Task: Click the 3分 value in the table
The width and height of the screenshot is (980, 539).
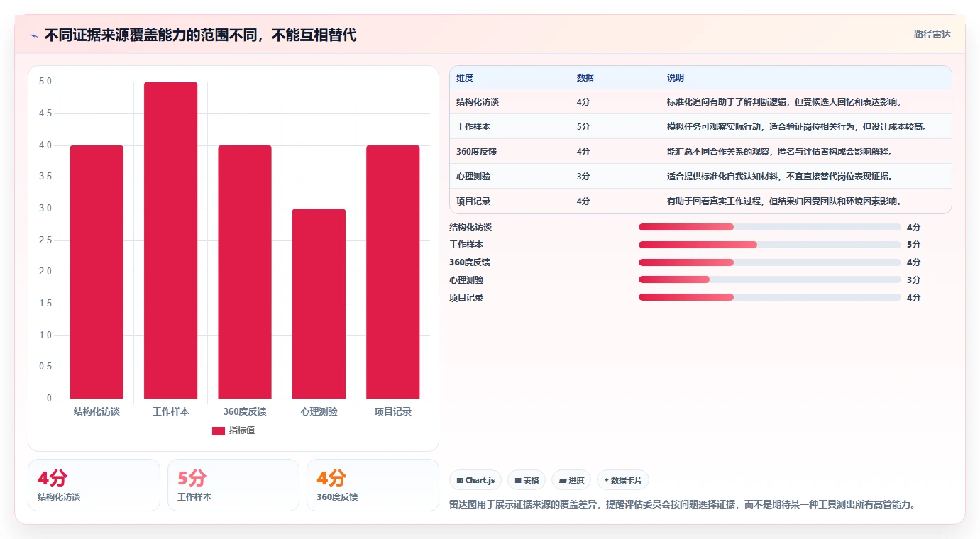Action: (583, 177)
